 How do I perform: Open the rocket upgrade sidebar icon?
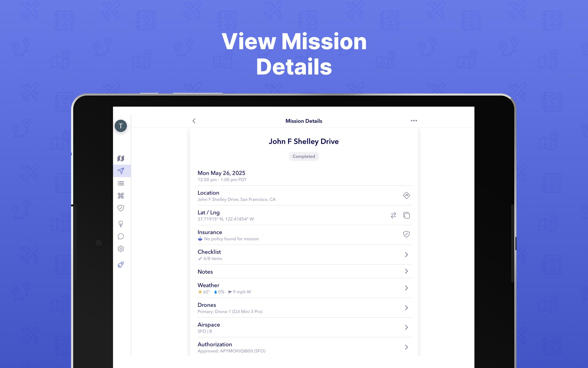pyautogui.click(x=121, y=264)
